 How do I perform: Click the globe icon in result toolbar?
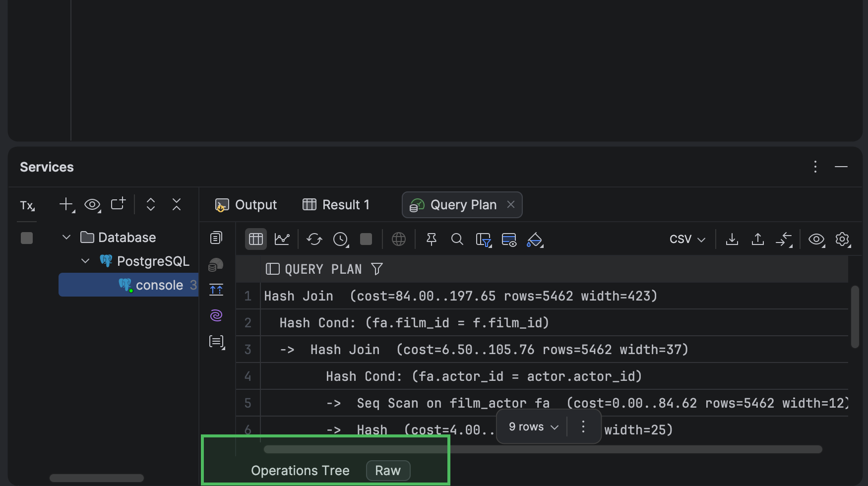399,240
